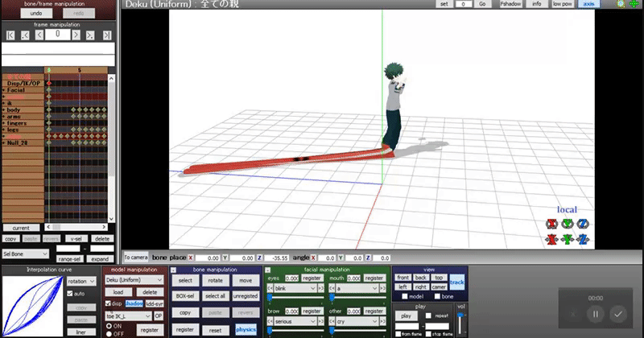The width and height of the screenshot is (644, 338).
Task: Click the lower green Y move axis icon
Action: (568, 240)
